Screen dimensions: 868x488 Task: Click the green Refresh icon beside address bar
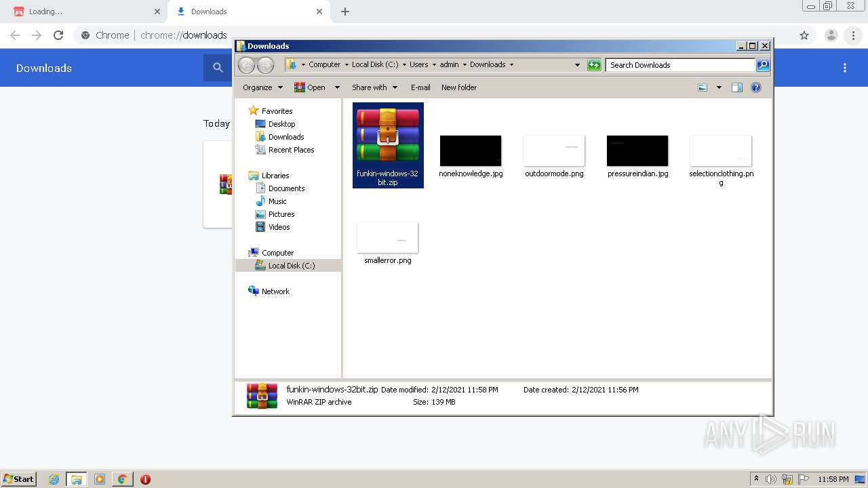tap(594, 65)
